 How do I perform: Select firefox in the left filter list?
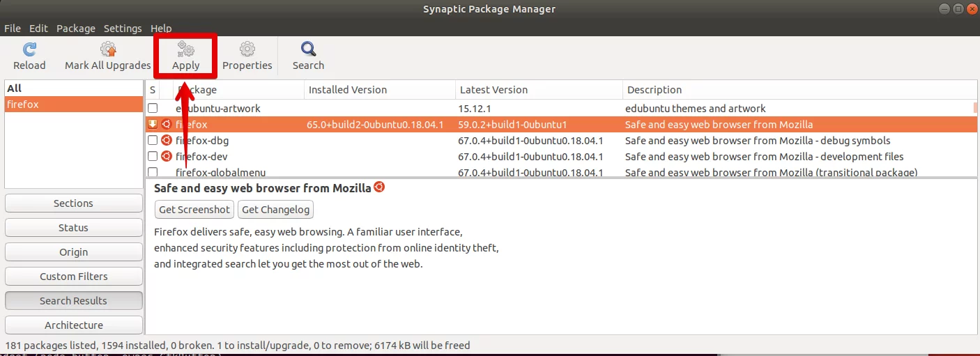tap(73, 105)
